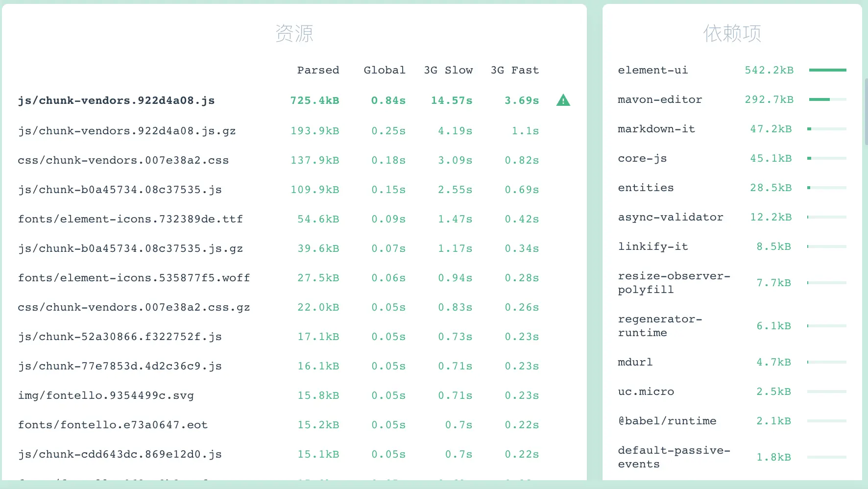Select the fonts/fontello.e73a0647.eot asset name
868x489 pixels.
tap(113, 425)
